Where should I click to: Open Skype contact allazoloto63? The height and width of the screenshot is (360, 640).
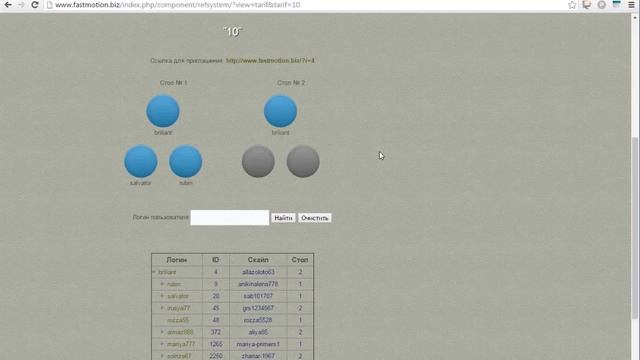pos(258,272)
